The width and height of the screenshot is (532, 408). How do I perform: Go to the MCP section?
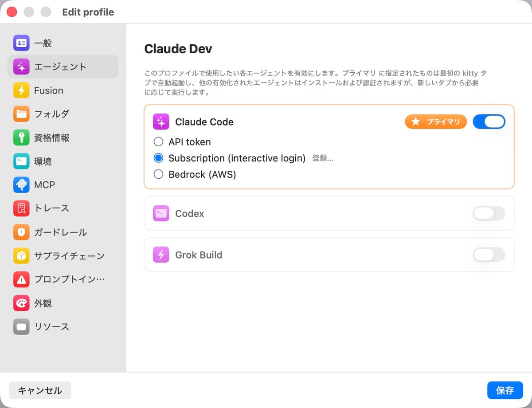63,184
